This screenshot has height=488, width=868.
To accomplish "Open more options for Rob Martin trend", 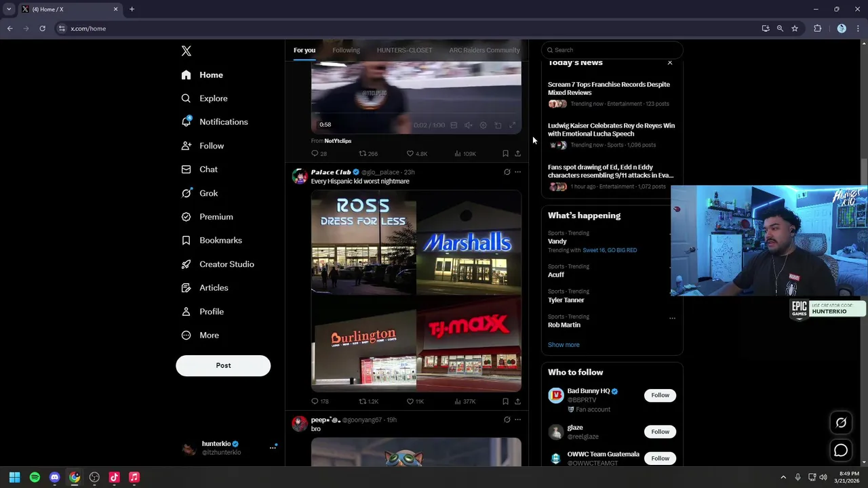I will (672, 318).
